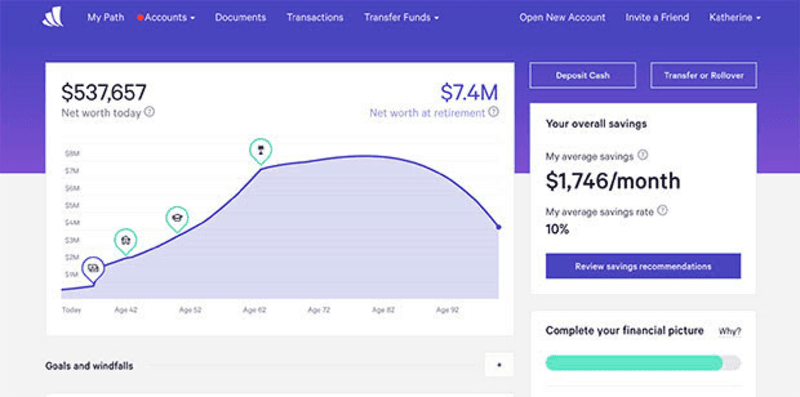Image resolution: width=800 pixels, height=397 pixels.
Task: Click the Your overall savings heading
Action: point(596,124)
